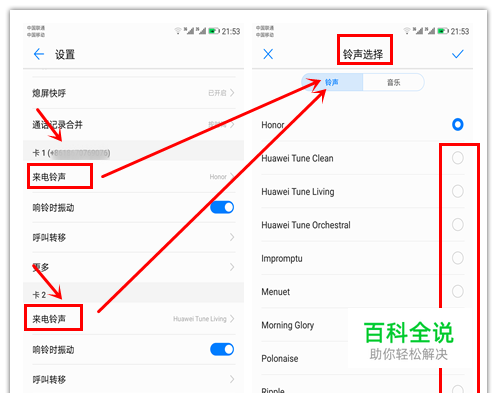The width and height of the screenshot is (497, 393).
Task: Open 熄屏快呼 setting chevron
Action: [232, 93]
